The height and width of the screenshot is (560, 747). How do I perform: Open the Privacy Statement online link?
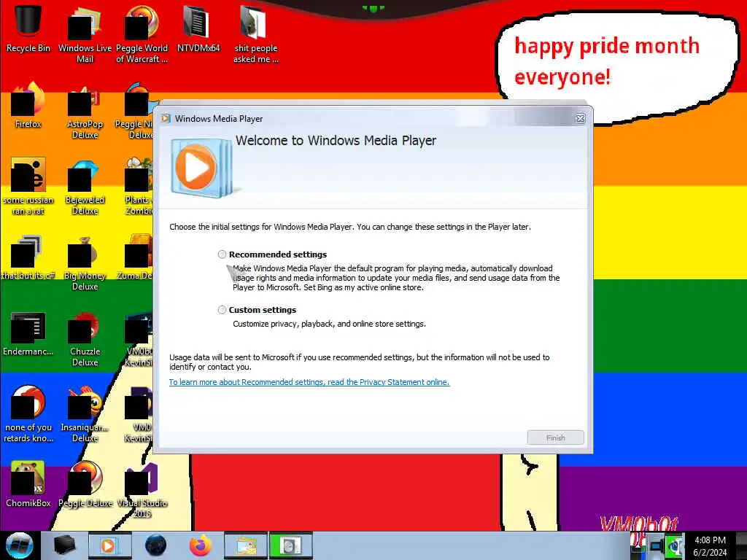point(309,382)
